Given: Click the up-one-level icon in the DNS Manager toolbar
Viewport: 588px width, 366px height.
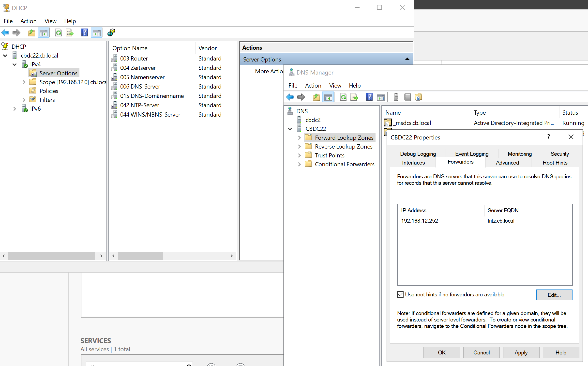Looking at the screenshot, I should click(316, 97).
